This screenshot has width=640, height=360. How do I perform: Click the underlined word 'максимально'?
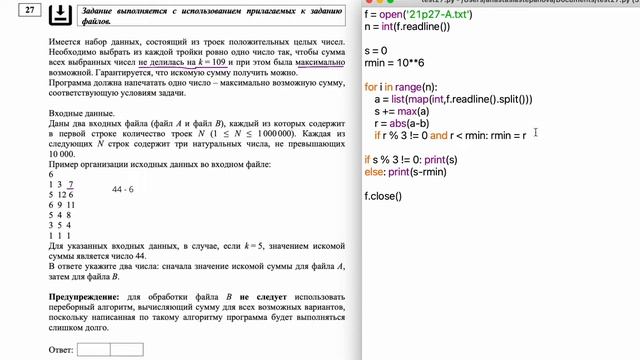pos(320,62)
